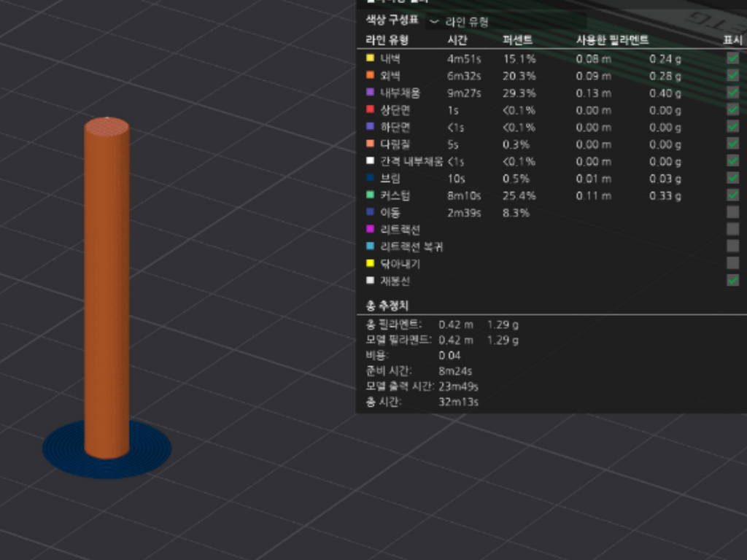Click the white 간격 내부채움 swatch
This screenshot has height=560, width=747.
[370, 161]
